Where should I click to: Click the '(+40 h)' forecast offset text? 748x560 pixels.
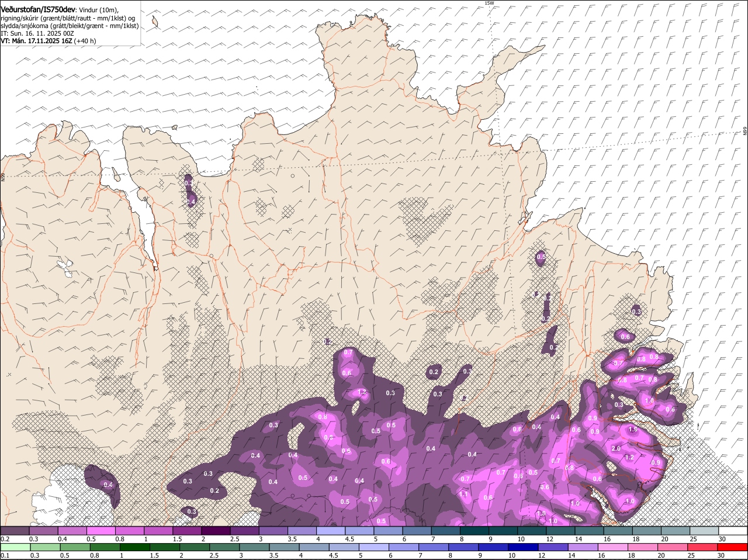coord(85,41)
